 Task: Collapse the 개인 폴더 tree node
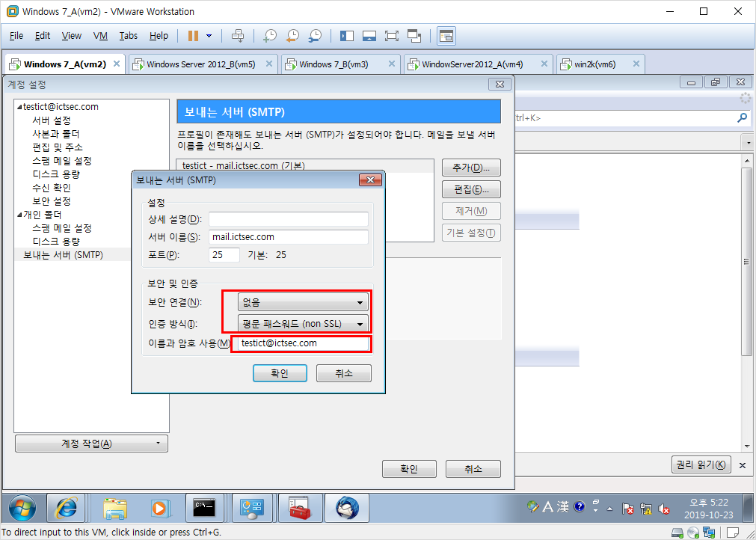tap(19, 215)
